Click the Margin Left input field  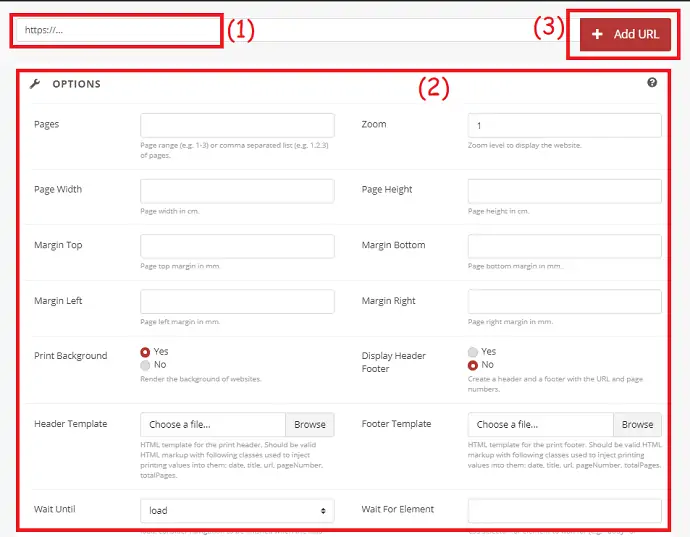[x=237, y=302]
